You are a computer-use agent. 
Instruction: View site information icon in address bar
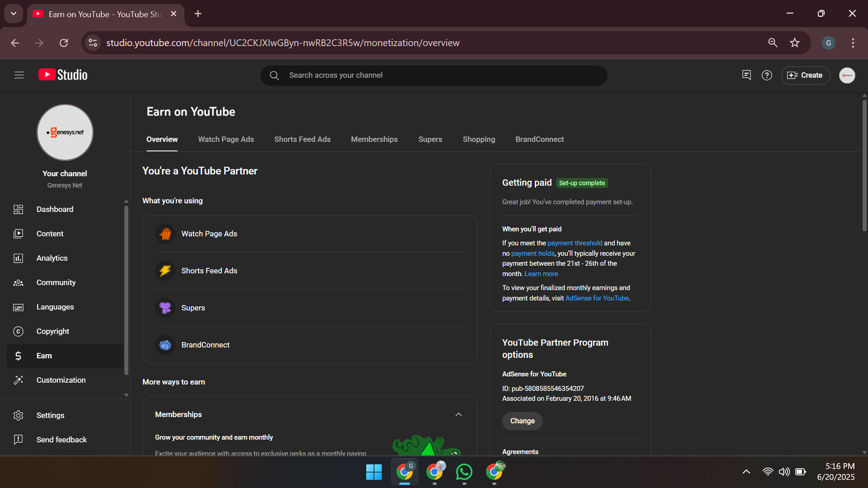(93, 43)
